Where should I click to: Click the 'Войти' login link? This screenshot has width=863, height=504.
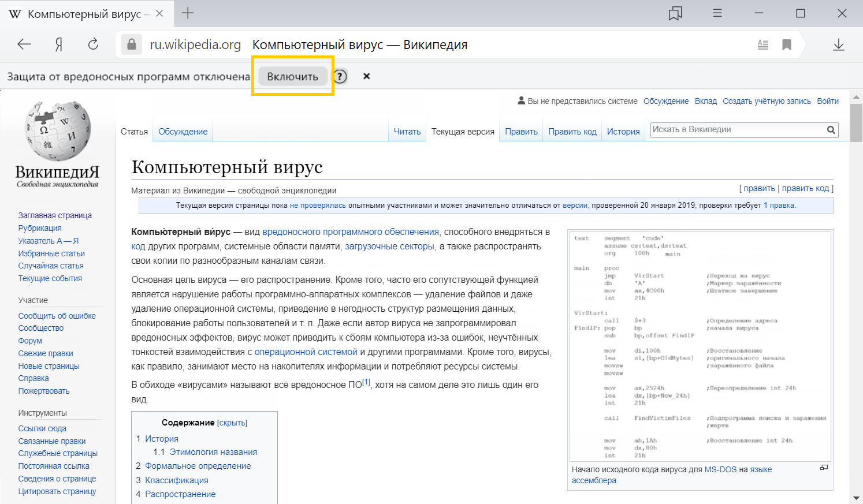(x=828, y=101)
